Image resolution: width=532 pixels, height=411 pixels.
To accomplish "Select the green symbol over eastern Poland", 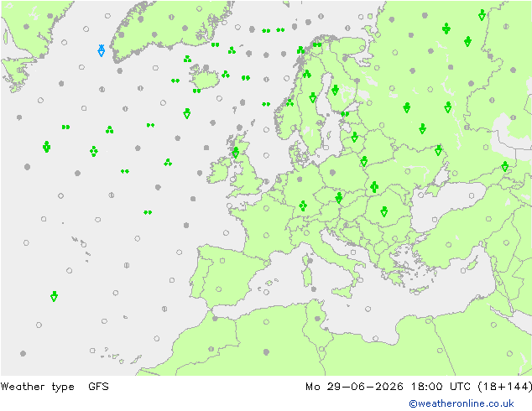I will pos(364,161).
